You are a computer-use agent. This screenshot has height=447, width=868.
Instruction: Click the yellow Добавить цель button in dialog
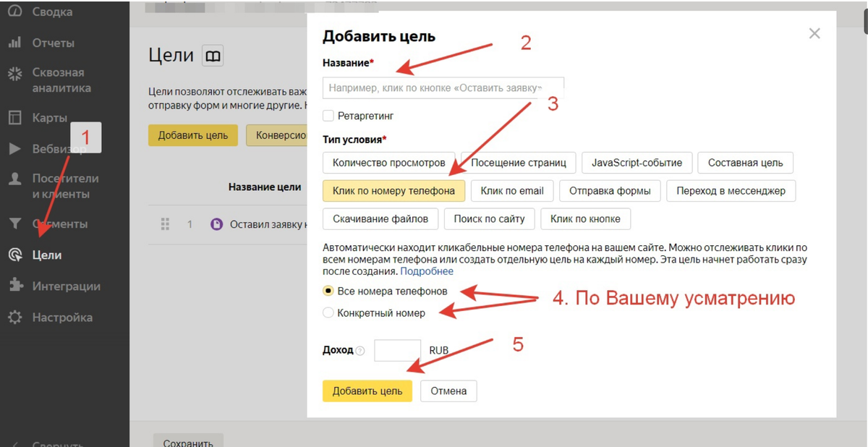(367, 391)
